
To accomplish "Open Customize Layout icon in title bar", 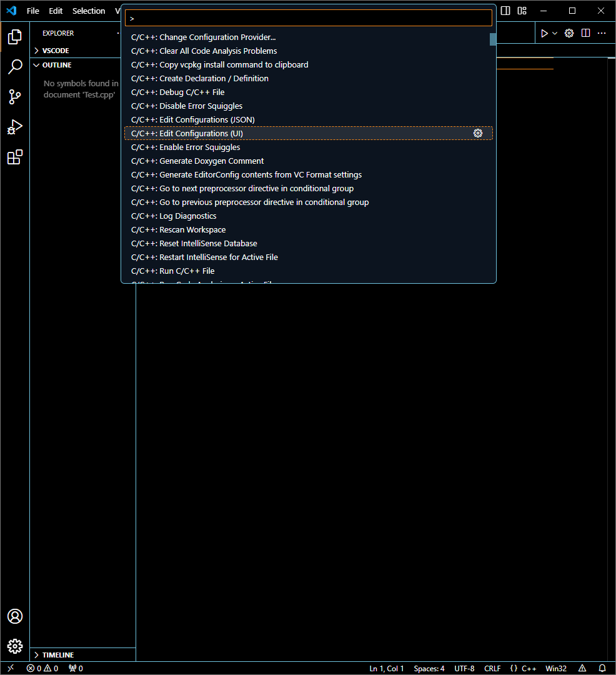I will [x=522, y=11].
